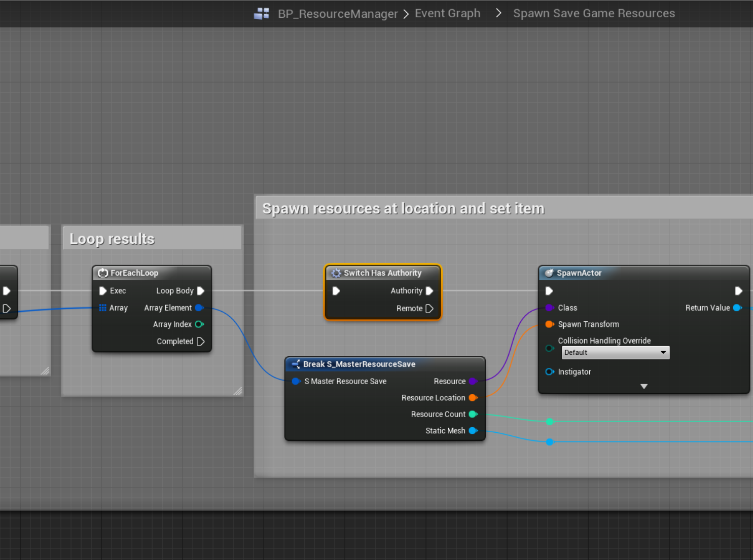The height and width of the screenshot is (560, 753).
Task: Click the Switch Has Authority Remote pin
Action: [x=429, y=309]
